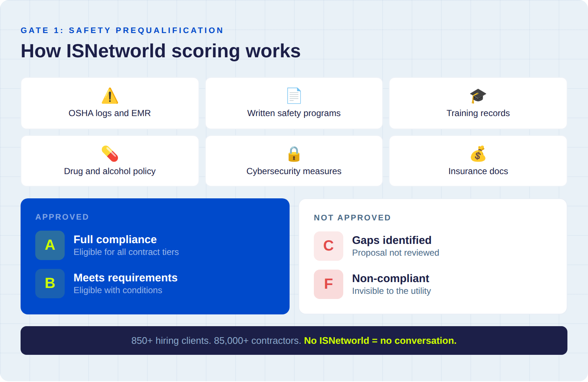The height and width of the screenshot is (382, 588).
Task: Select the Approved panel header
Action: coord(62,217)
